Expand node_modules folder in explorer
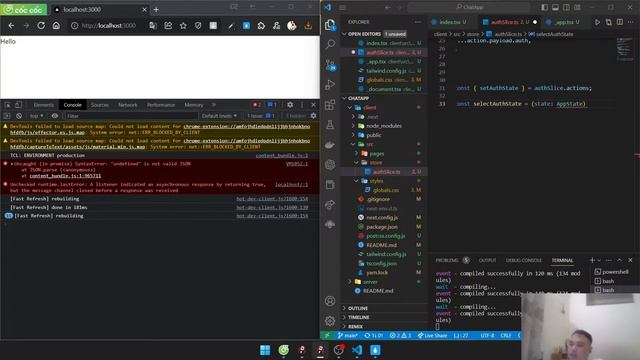Image resolution: width=640 pixels, height=360 pixels. click(384, 126)
